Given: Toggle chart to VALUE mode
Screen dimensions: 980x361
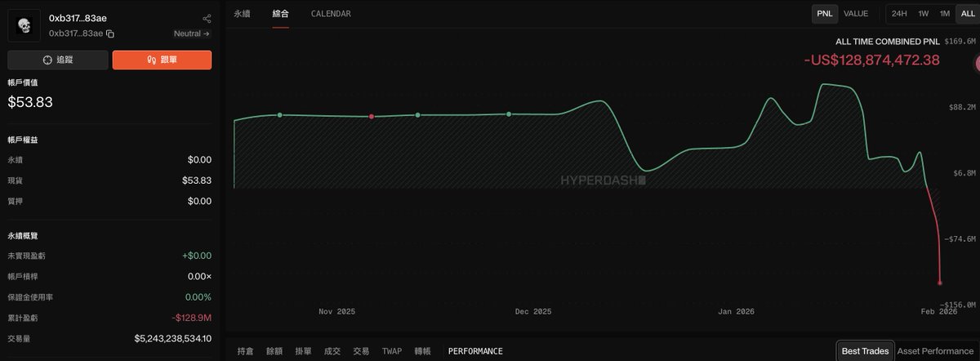Looking at the screenshot, I should [856, 14].
